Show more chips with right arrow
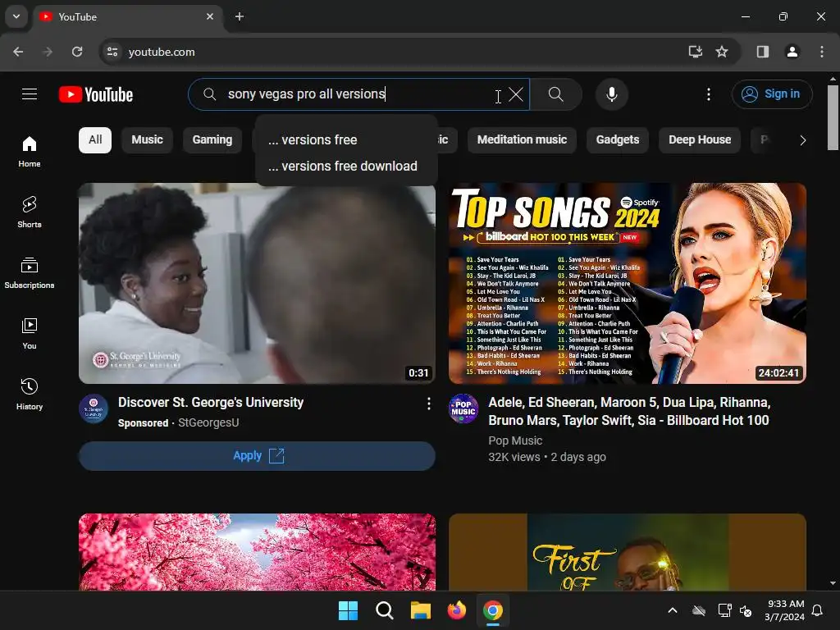Viewport: 840px width, 630px height. [x=802, y=140]
